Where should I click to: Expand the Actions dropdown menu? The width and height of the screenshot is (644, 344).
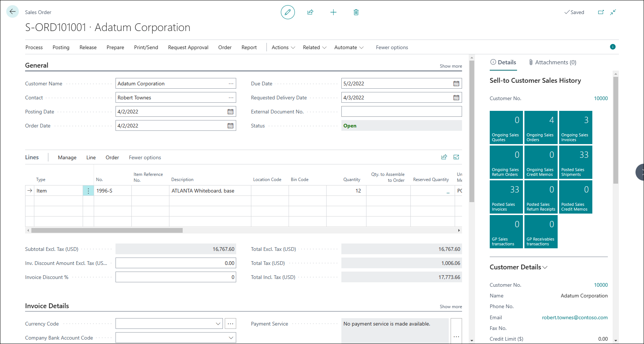[283, 47]
